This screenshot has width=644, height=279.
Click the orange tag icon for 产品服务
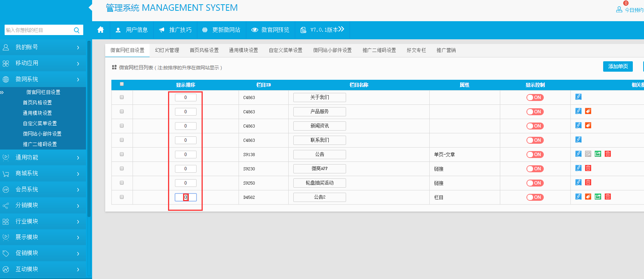pos(588,111)
